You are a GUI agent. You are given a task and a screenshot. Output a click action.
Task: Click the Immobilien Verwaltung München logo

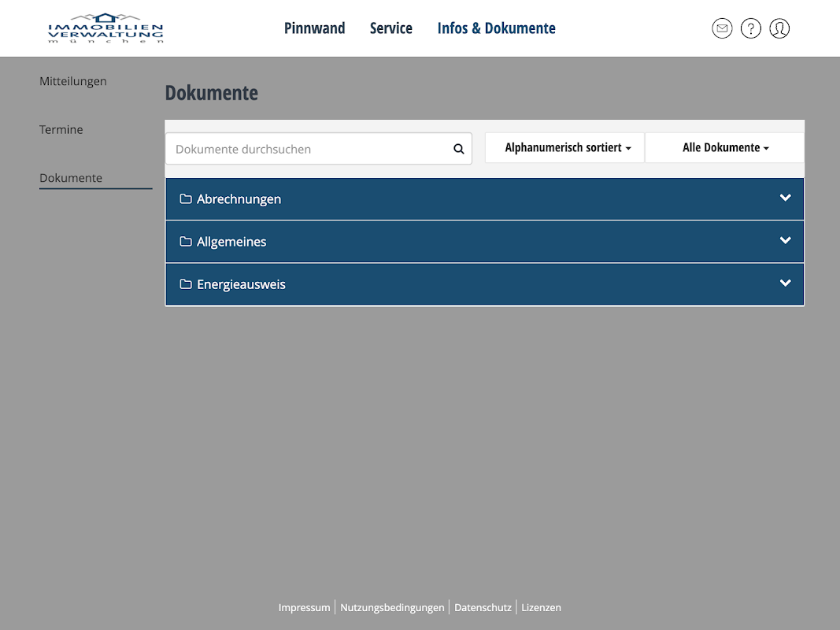click(105, 29)
